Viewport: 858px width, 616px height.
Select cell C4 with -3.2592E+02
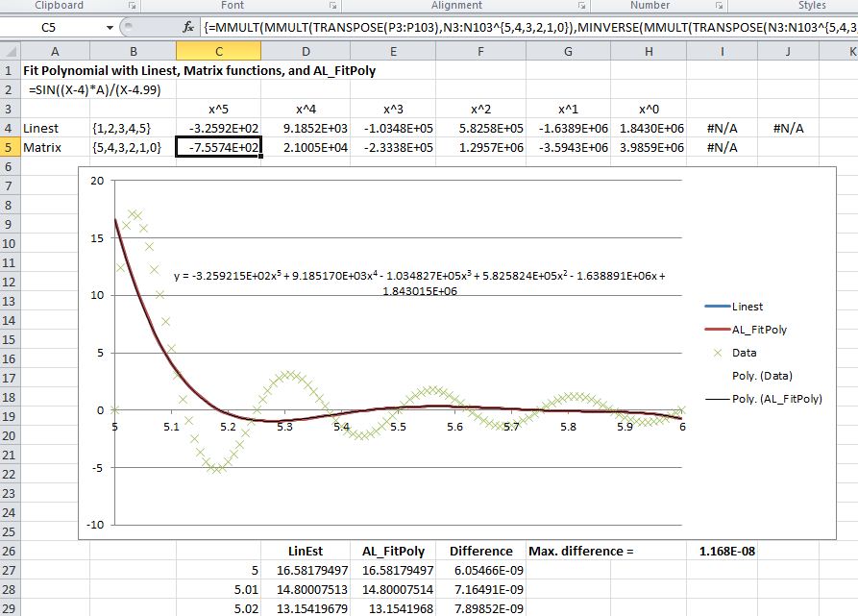tap(218, 128)
